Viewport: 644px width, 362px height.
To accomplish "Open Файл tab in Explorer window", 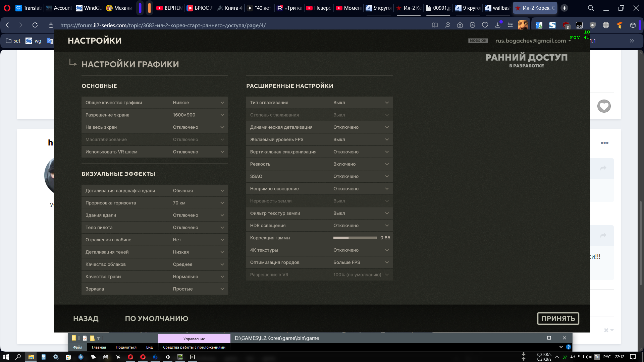I will click(x=78, y=347).
